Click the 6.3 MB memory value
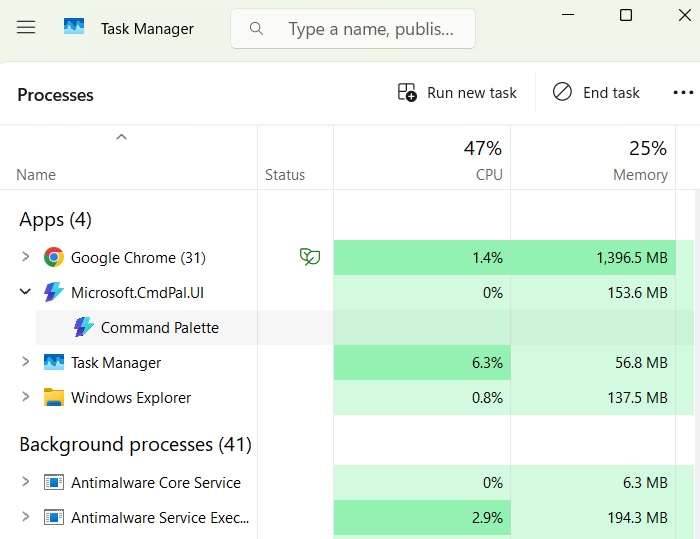This screenshot has width=700, height=539. [x=645, y=483]
